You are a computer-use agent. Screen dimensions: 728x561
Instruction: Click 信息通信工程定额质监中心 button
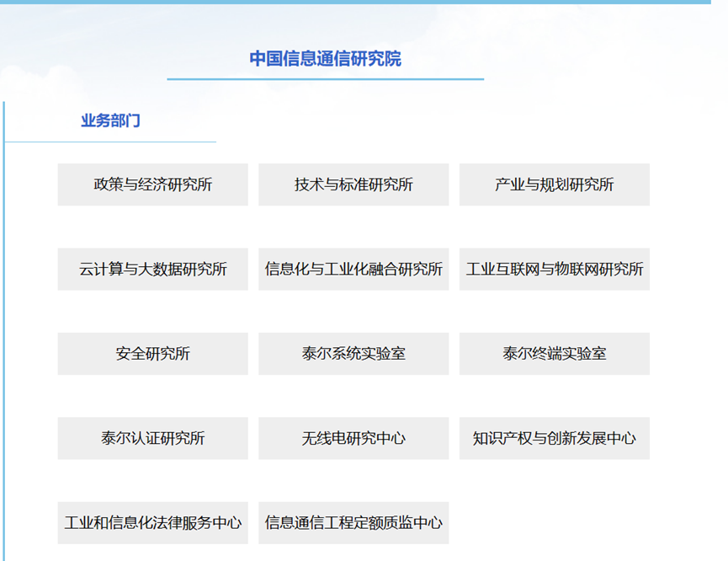pos(353,522)
